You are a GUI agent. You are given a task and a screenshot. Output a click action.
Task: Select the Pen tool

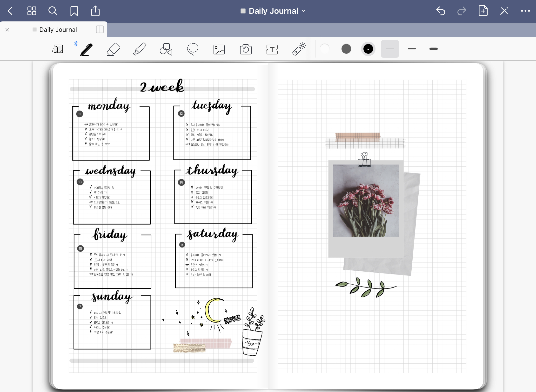pyautogui.click(x=86, y=49)
